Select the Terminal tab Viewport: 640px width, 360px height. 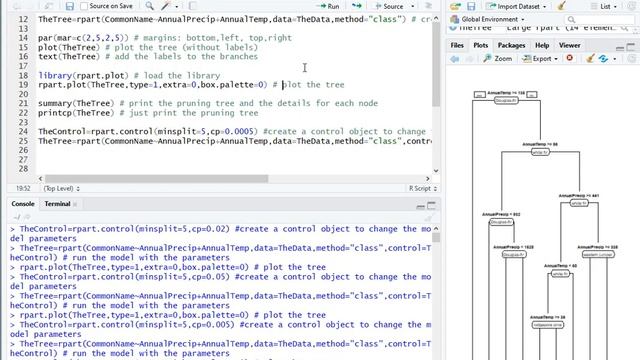(57, 204)
